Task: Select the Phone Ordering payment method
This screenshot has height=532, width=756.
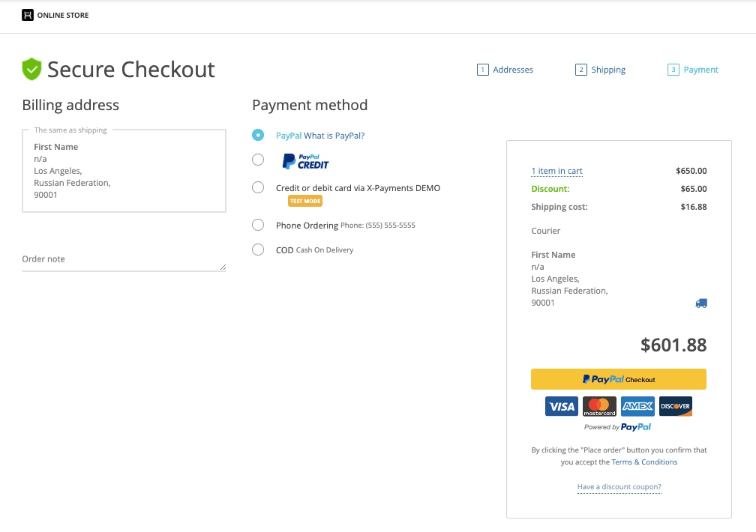Action: click(x=258, y=225)
